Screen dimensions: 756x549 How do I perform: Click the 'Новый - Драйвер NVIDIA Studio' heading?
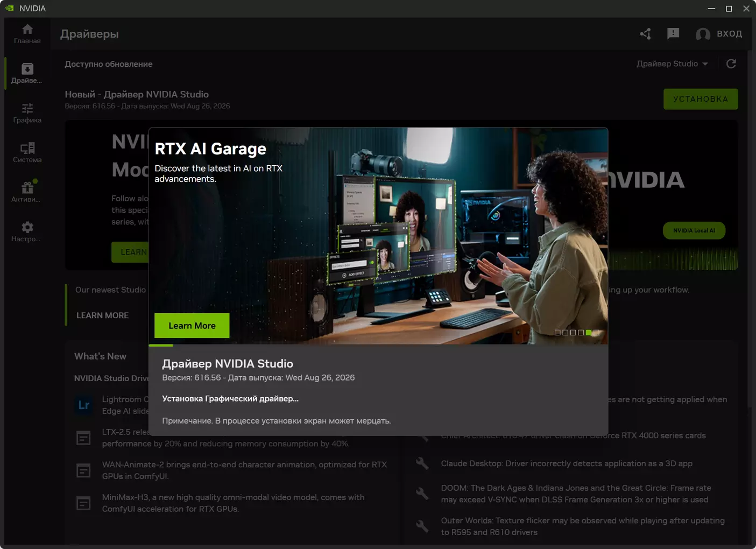tap(137, 94)
